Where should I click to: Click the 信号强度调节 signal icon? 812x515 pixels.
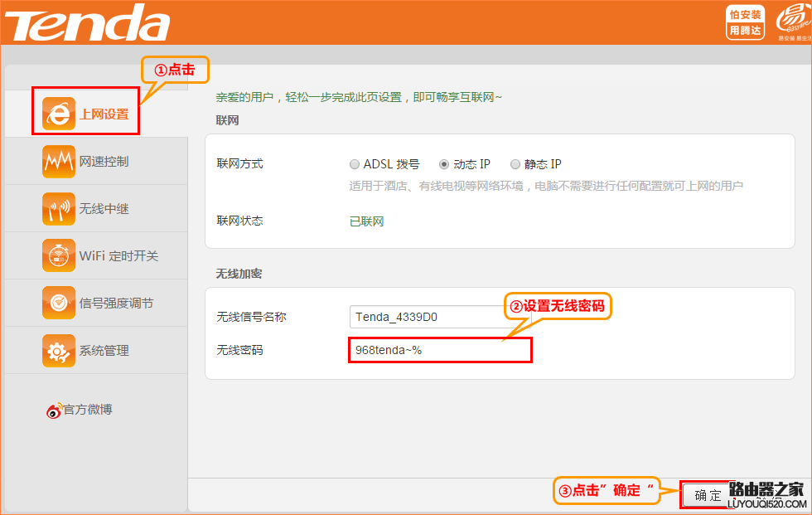59,303
